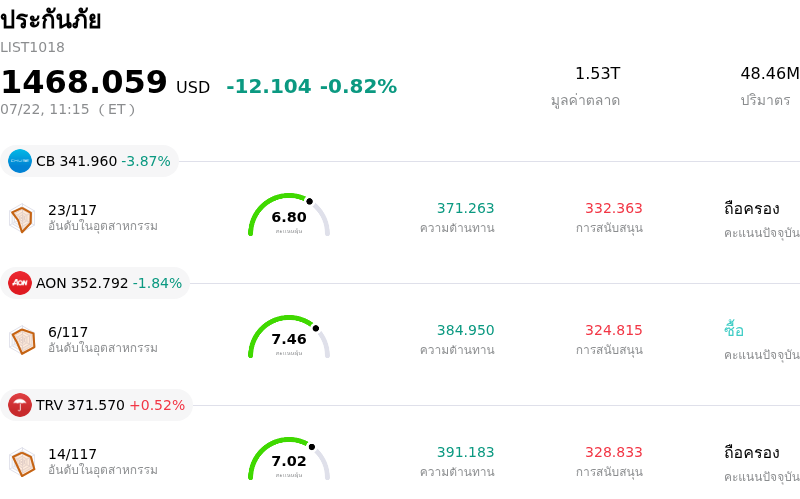This screenshot has width=800, height=499.
Task: Click the AON industry rank 6/117
Action: tap(68, 332)
